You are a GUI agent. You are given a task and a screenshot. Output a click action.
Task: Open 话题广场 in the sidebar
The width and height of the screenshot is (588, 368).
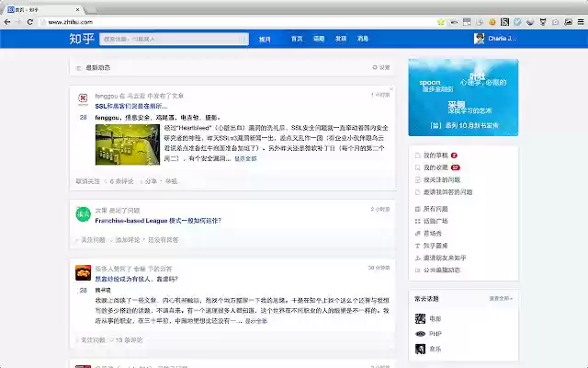pyautogui.click(x=435, y=221)
